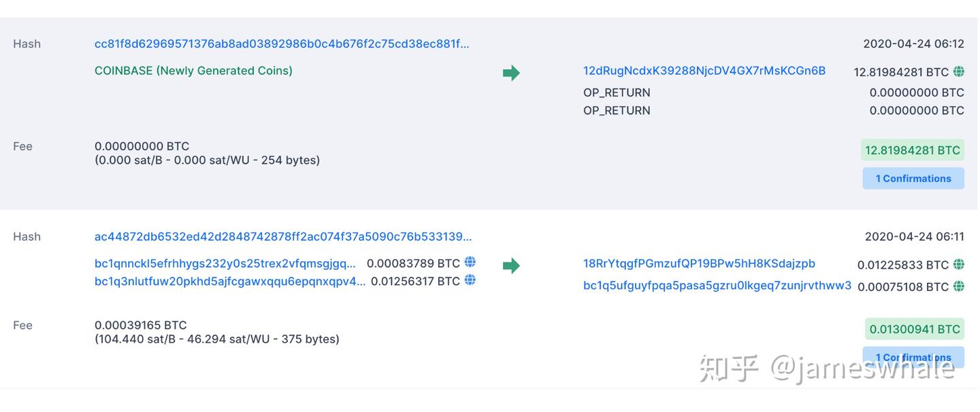Viewport: 980px width, 412px height.
Task: Open output address starting with bc1q5ufguy
Action: point(717,286)
